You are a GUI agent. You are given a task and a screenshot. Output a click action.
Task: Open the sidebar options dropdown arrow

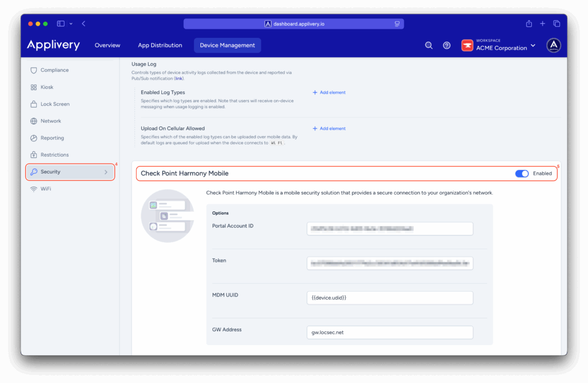click(x=71, y=24)
